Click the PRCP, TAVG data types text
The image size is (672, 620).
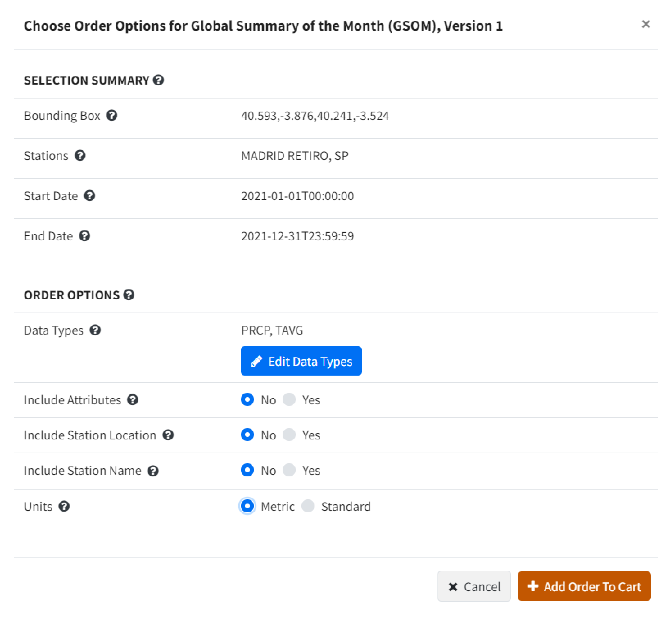(x=272, y=331)
